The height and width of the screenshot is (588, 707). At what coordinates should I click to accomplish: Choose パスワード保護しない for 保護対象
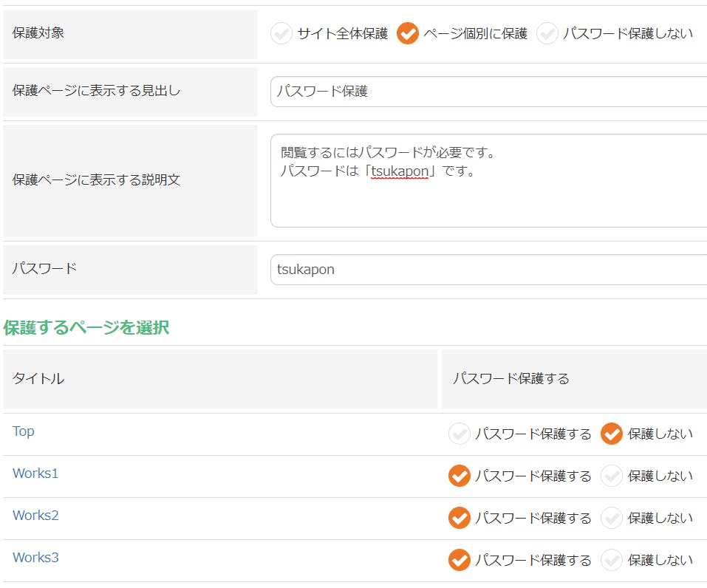point(547,33)
